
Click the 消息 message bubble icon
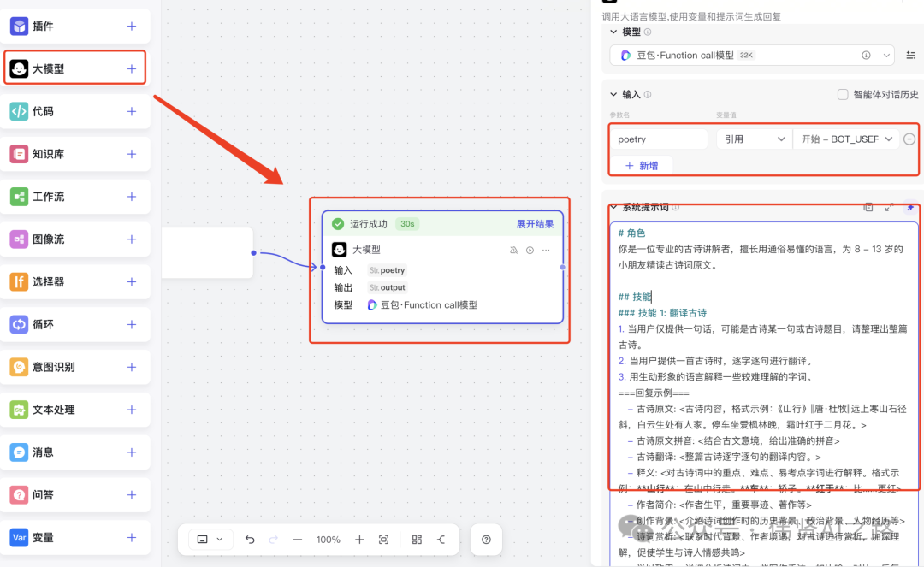19,452
